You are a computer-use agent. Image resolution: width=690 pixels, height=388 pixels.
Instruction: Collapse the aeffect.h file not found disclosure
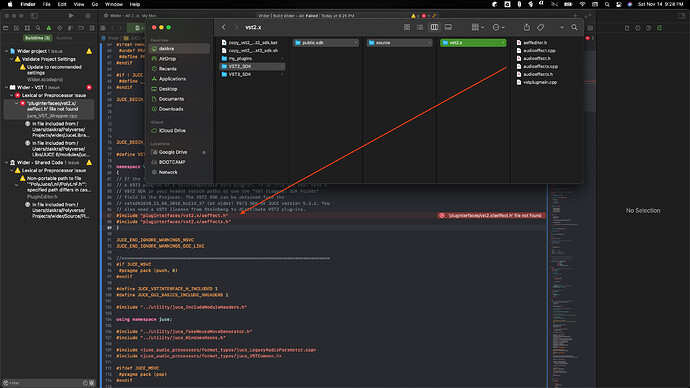[17, 103]
